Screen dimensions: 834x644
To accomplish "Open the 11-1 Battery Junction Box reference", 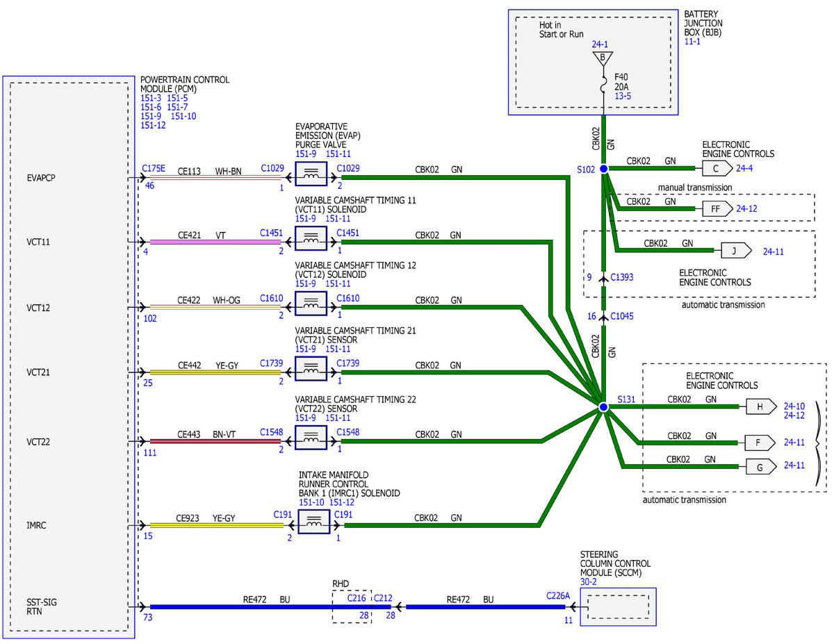I will [x=692, y=42].
